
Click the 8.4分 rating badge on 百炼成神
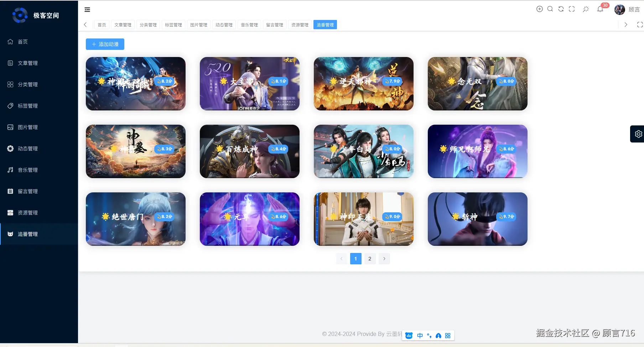pos(278,149)
